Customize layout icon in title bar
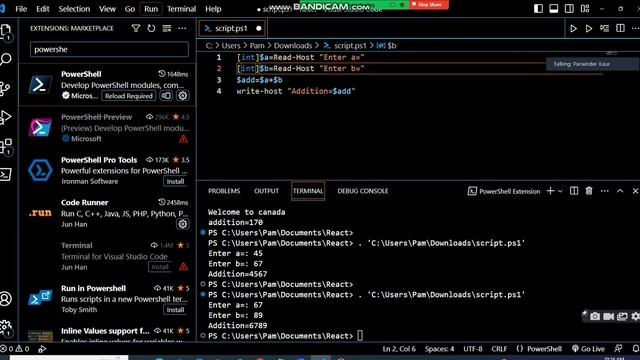Image resolution: width=640 pixels, height=360 pixels. point(585,9)
